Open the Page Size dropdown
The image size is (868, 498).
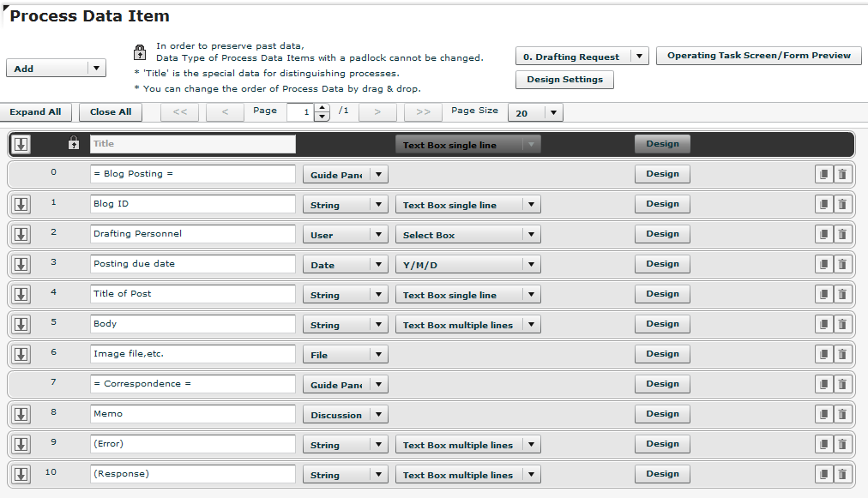[535, 112]
